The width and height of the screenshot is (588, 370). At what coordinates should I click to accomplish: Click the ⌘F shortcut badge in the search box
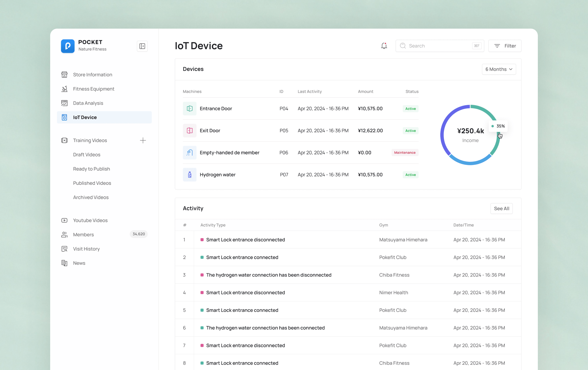(x=476, y=46)
